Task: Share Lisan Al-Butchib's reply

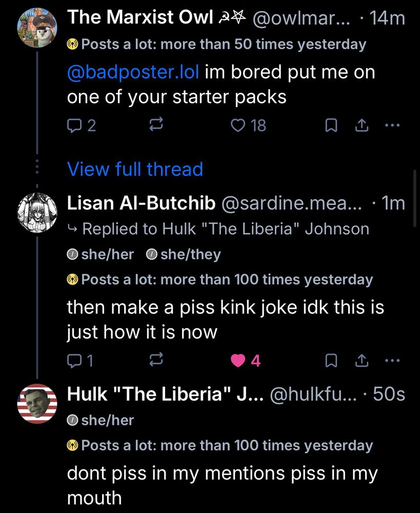Action: 362,360
